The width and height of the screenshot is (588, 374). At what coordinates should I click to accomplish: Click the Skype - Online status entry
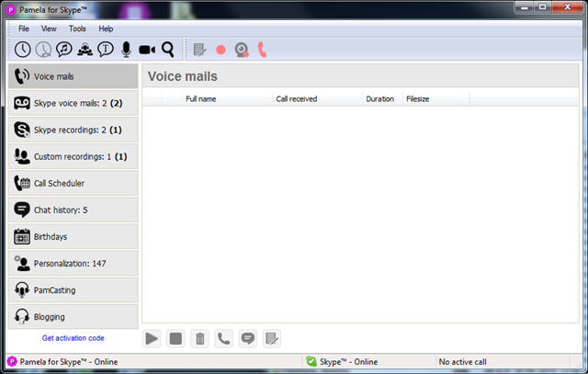(349, 362)
